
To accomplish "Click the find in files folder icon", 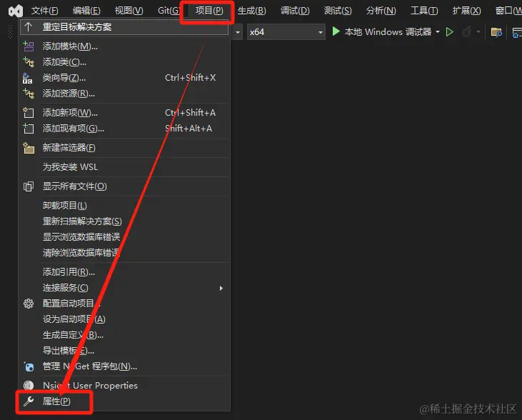I will click(x=496, y=32).
